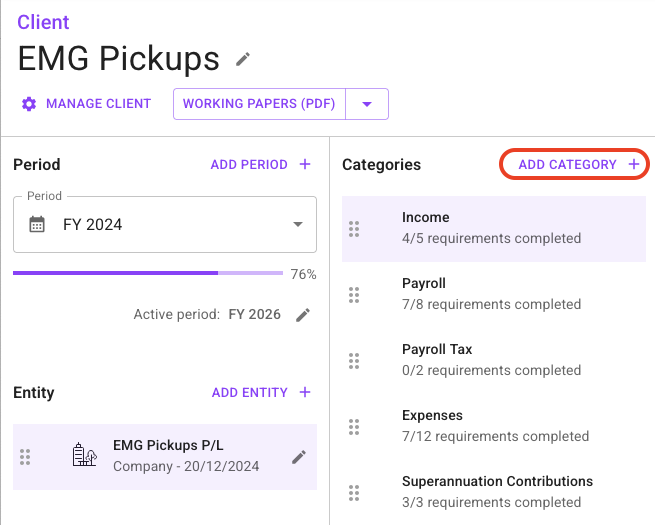Click the period completion progress bar

click(148, 272)
